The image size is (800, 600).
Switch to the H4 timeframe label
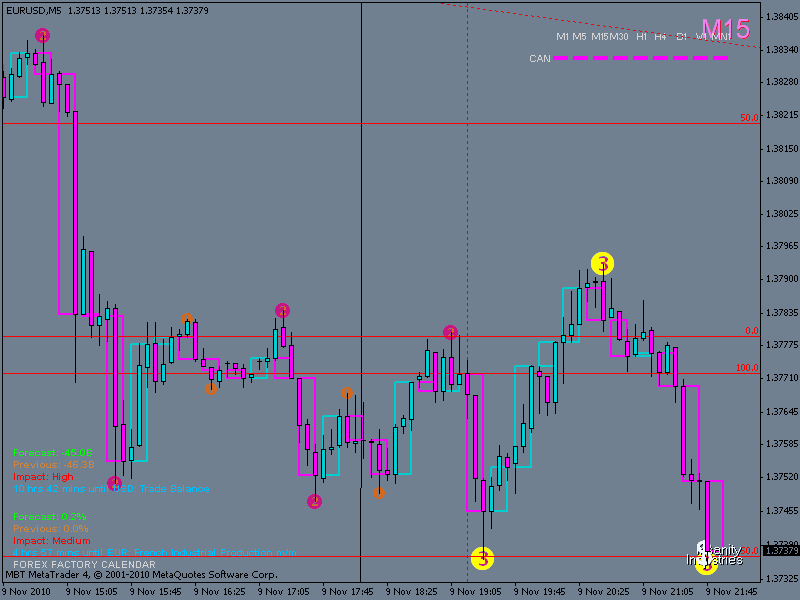tap(660, 37)
